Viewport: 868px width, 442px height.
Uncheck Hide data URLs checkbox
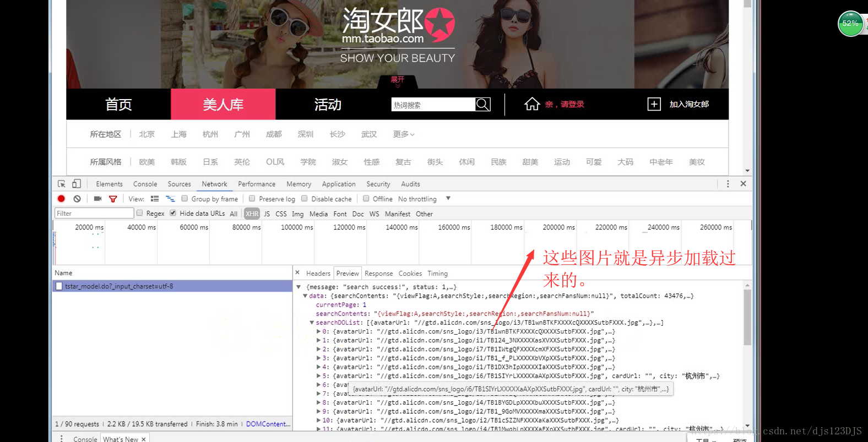[x=173, y=213]
